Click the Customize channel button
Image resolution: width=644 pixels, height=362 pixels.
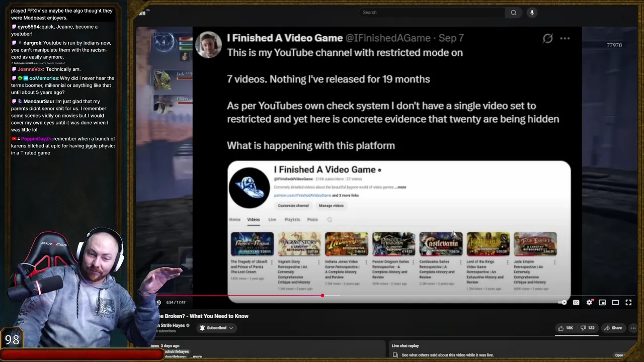point(293,206)
